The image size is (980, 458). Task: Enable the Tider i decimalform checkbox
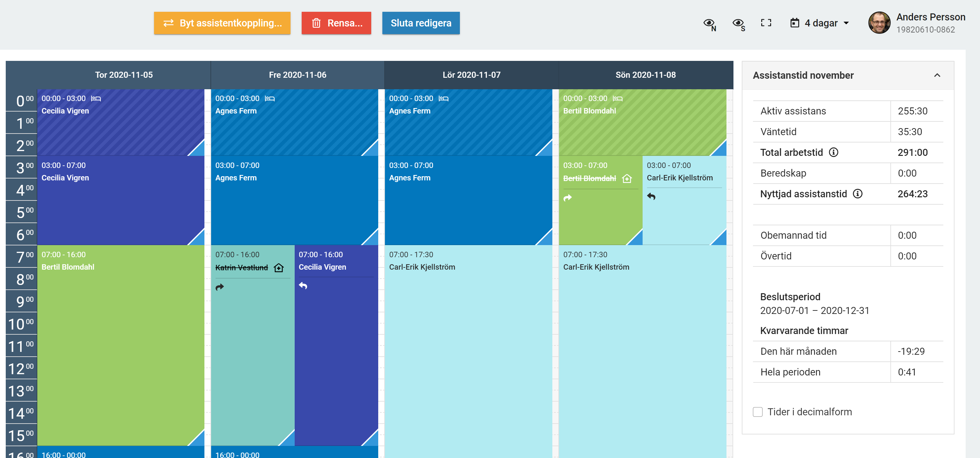tap(757, 412)
